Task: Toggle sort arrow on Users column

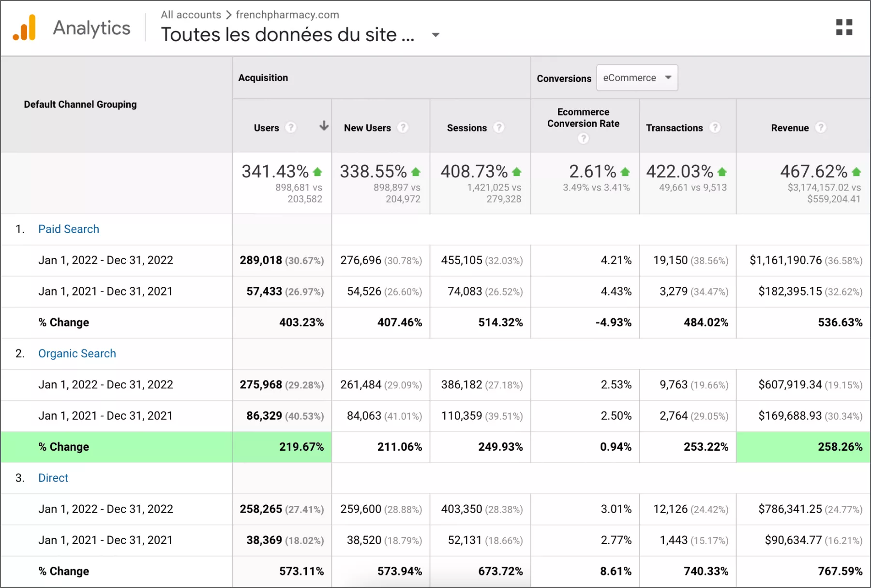Action: 324,126
